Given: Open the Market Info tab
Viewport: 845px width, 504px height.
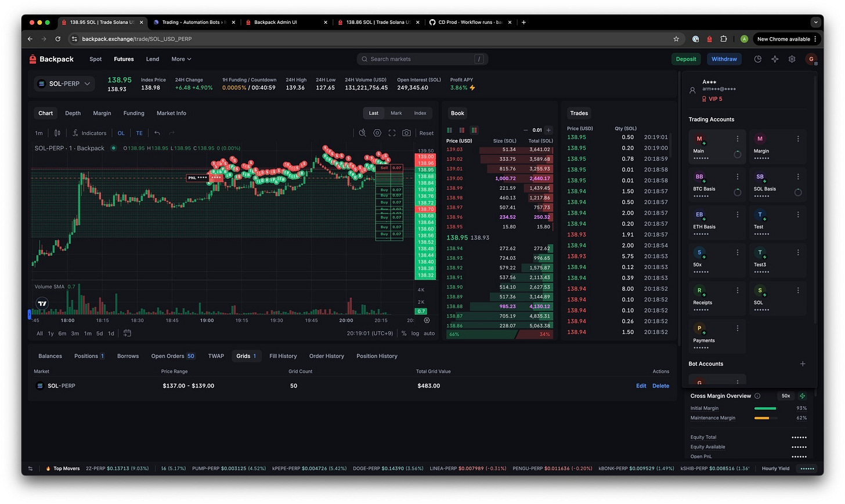Looking at the screenshot, I should [171, 113].
